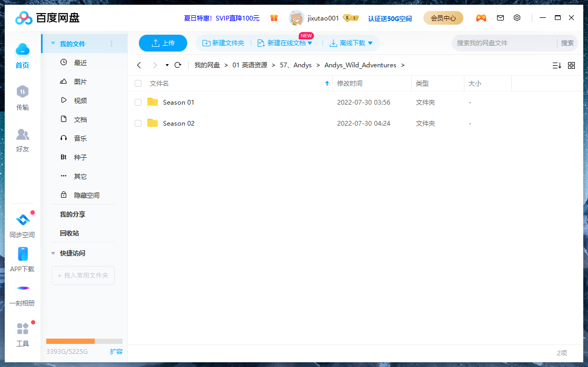Check the Season 02 checkbox
This screenshot has height=367, width=588.
[x=138, y=124]
